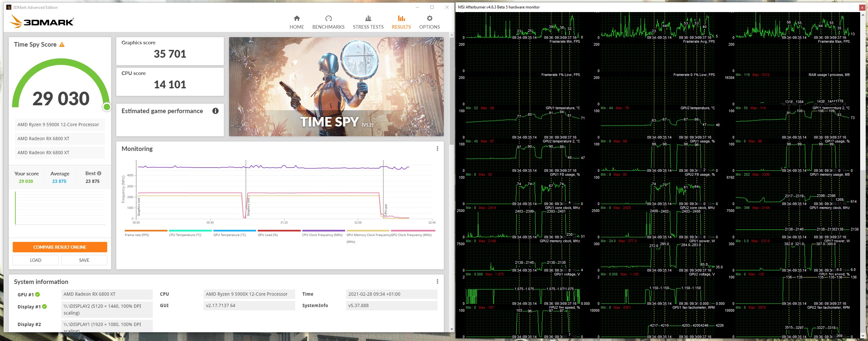The image size is (868, 341).
Task: Click the Framerate Avg, FPS graph label
Action: click(699, 41)
